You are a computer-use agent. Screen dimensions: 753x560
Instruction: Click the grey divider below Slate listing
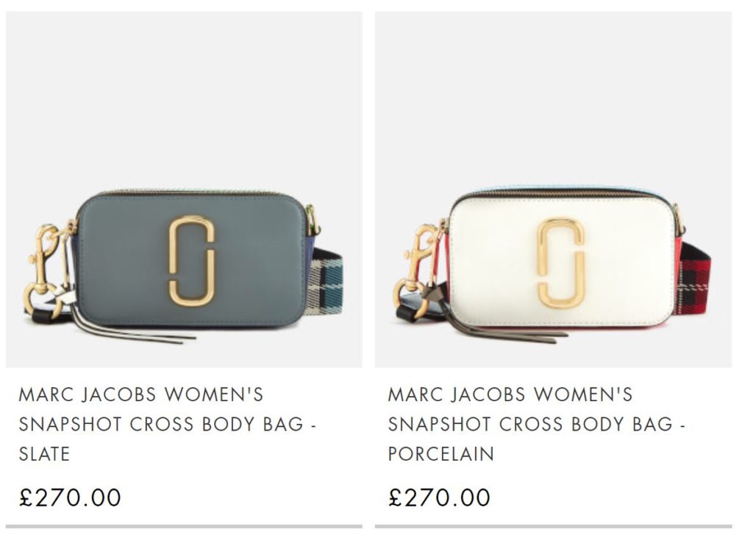(184, 526)
